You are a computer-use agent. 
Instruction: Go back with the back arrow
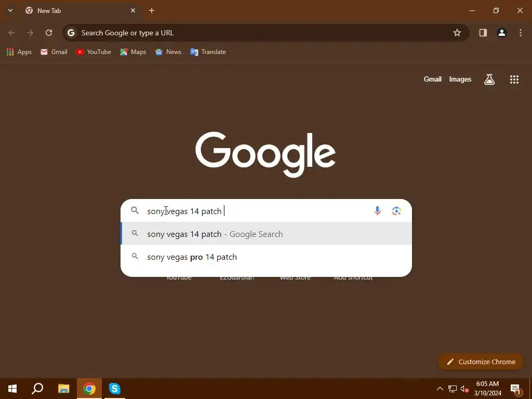(x=11, y=33)
